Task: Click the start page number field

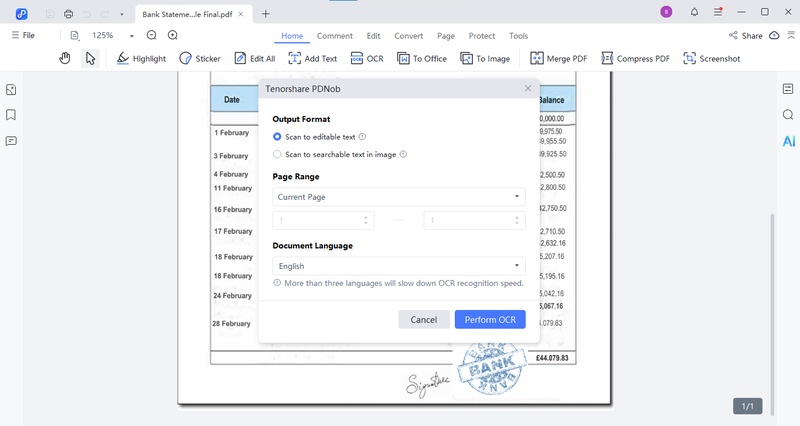Action: 320,221
